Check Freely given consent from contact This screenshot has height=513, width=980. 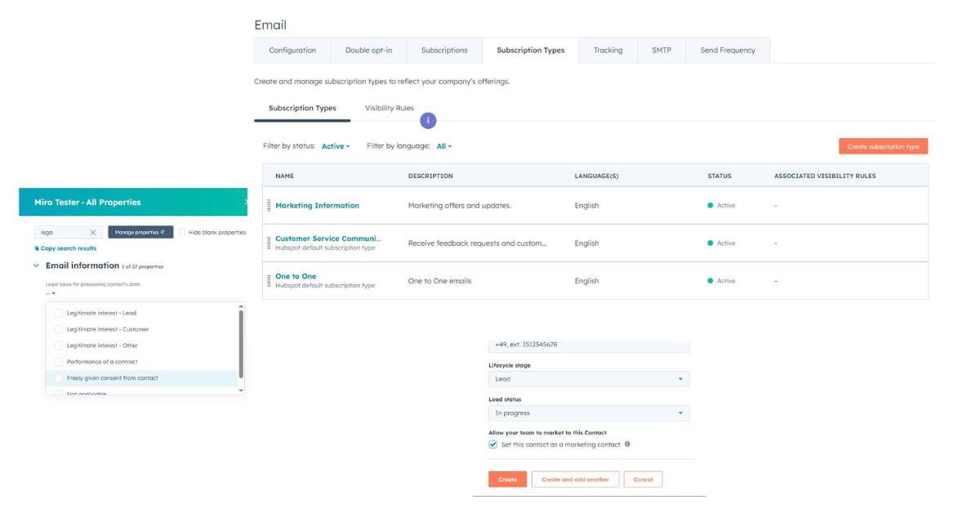pos(57,377)
